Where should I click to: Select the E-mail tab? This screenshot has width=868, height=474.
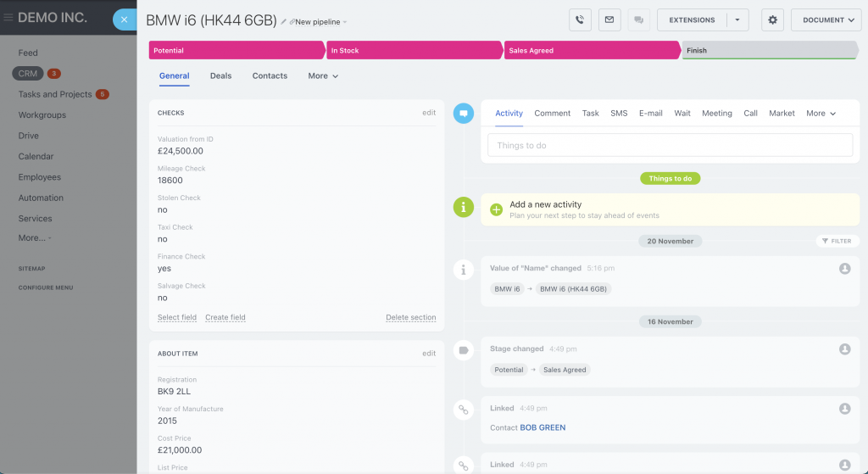[x=650, y=113]
